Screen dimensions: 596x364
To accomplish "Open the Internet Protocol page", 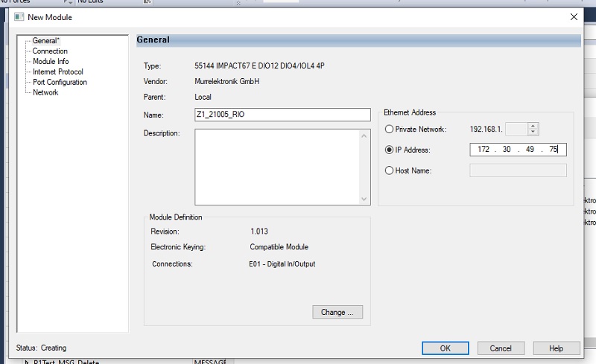I will [x=58, y=71].
